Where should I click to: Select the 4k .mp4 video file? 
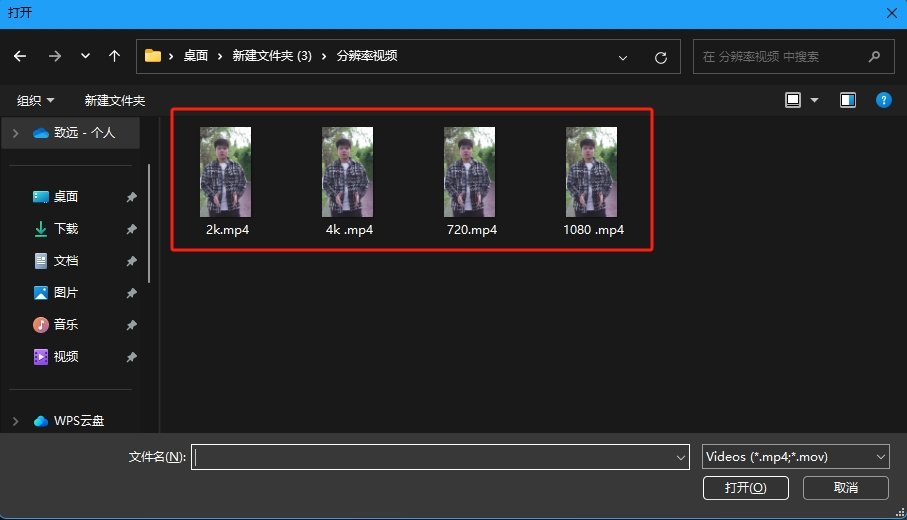pos(347,172)
